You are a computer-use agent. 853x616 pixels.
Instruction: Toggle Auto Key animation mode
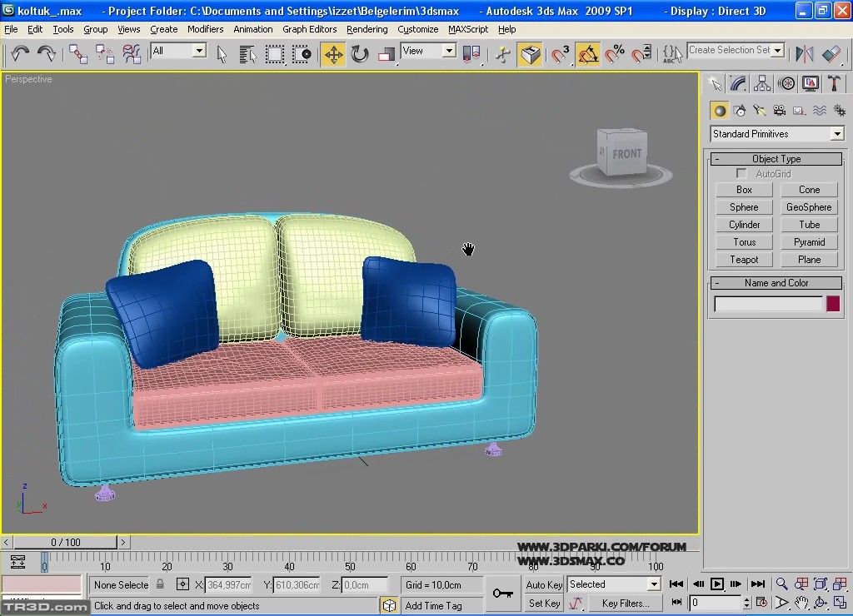point(544,584)
